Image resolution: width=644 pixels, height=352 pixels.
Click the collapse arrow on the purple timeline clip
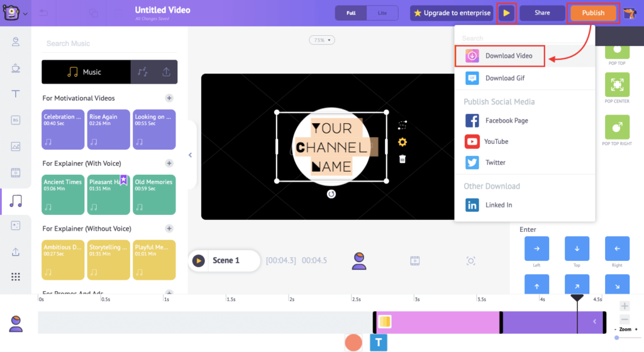tap(594, 322)
